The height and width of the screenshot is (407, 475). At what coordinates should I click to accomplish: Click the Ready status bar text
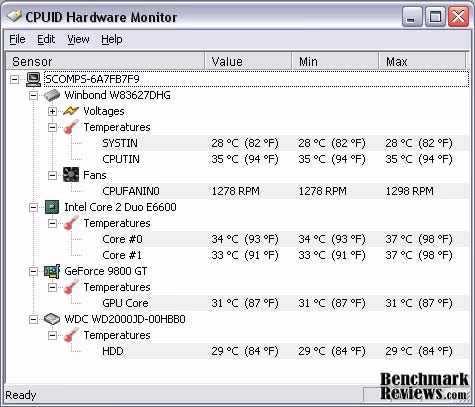pos(21,395)
